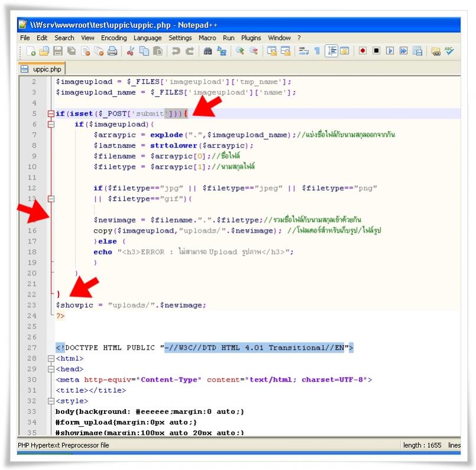Zoom in with the magnifier plus icon

pos(240,51)
